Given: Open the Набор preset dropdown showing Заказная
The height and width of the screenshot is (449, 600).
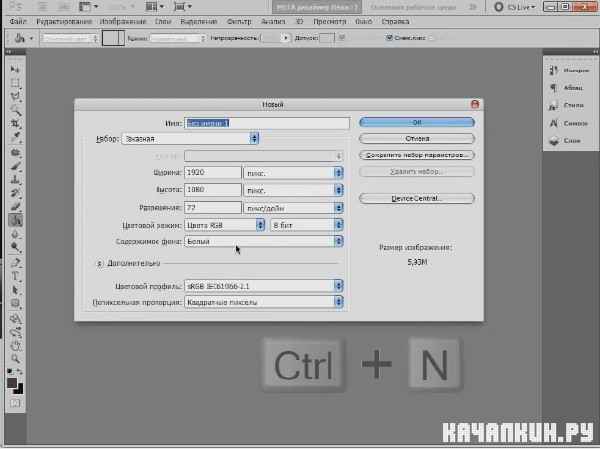Looking at the screenshot, I should pos(190,139).
